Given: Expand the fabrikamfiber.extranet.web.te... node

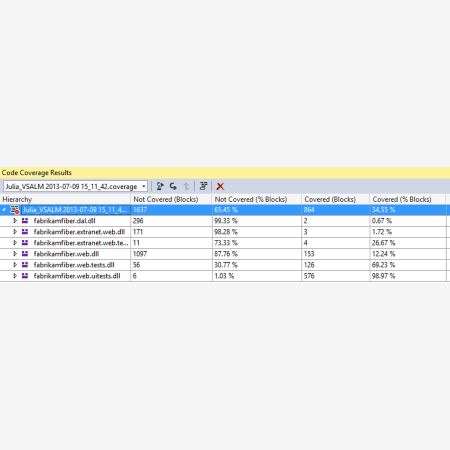Looking at the screenshot, I should (x=15, y=243).
